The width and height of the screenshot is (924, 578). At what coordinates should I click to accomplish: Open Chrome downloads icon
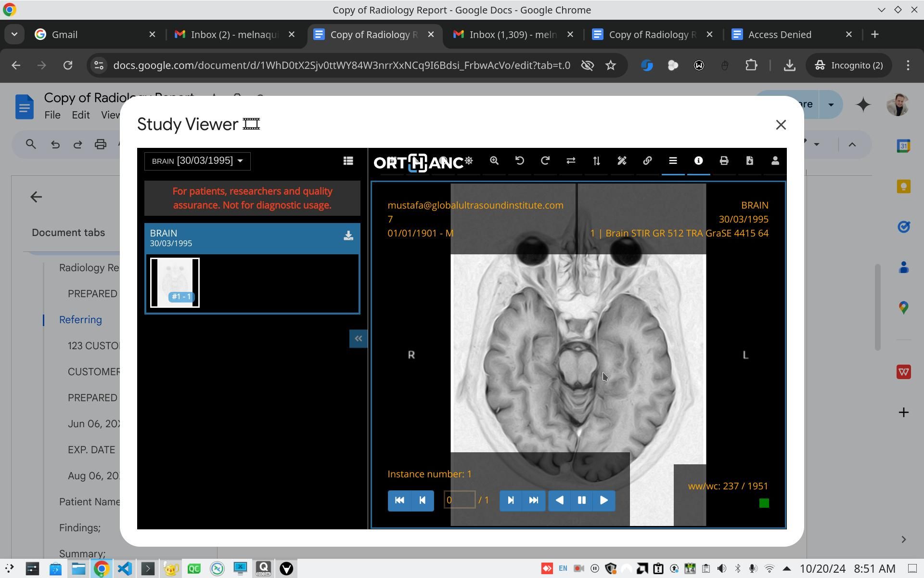coord(789,66)
